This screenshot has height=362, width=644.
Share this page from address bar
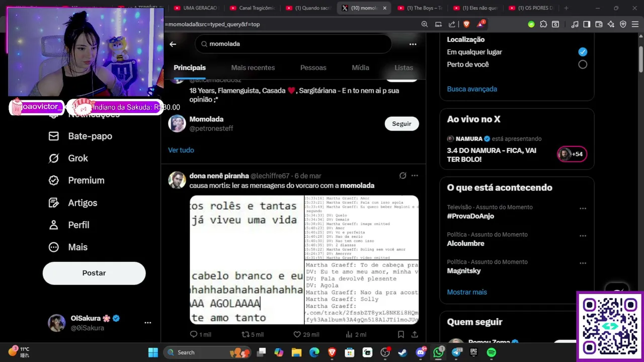(x=452, y=24)
